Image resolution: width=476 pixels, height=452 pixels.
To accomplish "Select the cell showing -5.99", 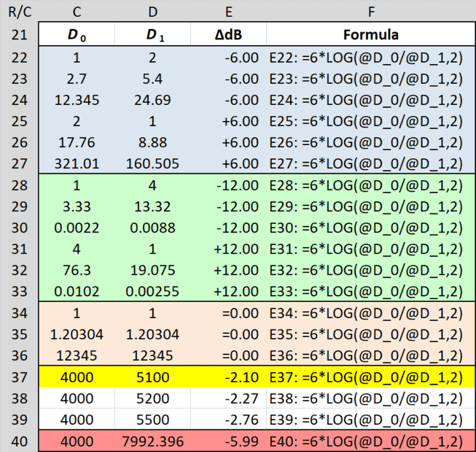I will click(228, 442).
